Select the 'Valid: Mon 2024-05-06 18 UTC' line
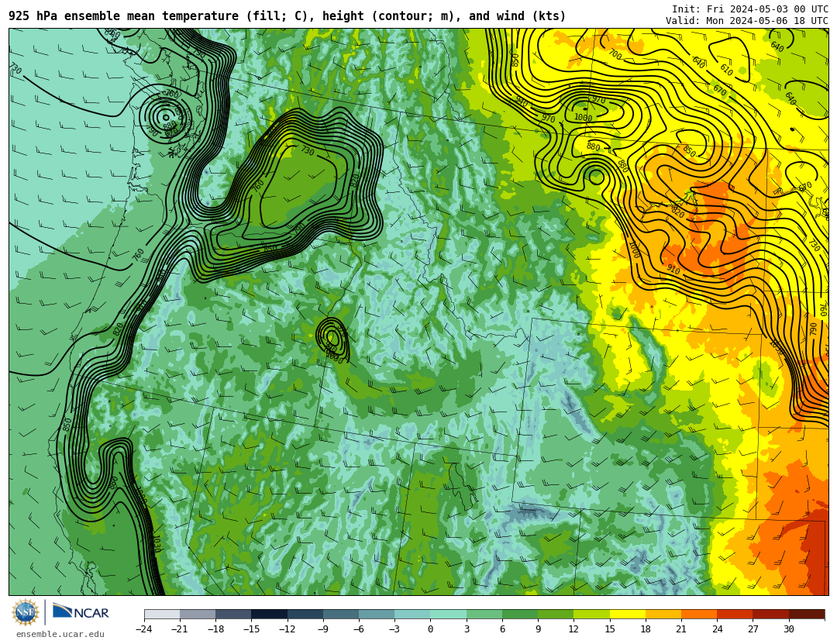The image size is (837, 644). [747, 21]
